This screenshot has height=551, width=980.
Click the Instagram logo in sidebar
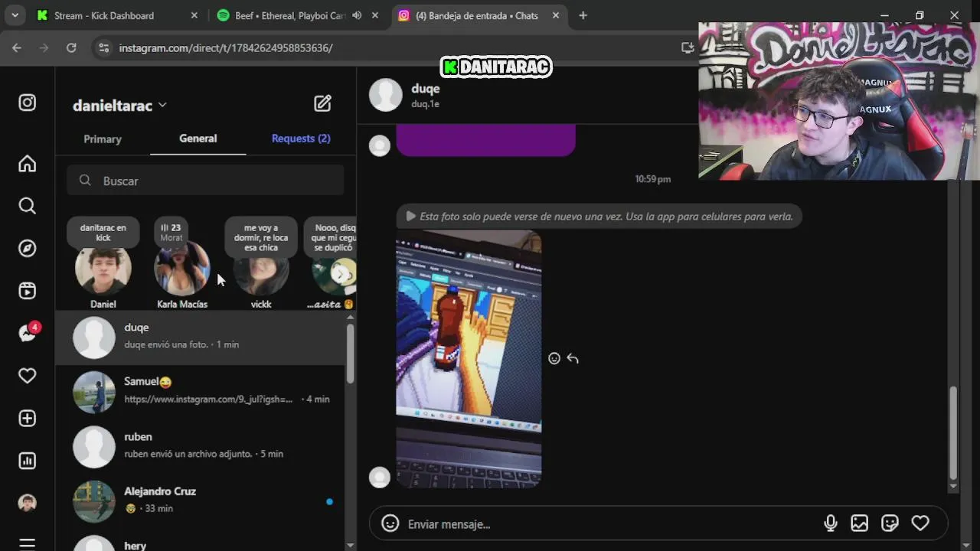28,103
